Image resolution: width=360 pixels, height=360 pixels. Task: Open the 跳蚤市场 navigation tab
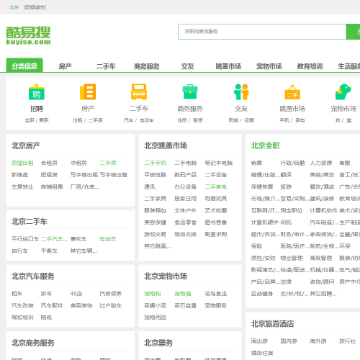click(228, 66)
